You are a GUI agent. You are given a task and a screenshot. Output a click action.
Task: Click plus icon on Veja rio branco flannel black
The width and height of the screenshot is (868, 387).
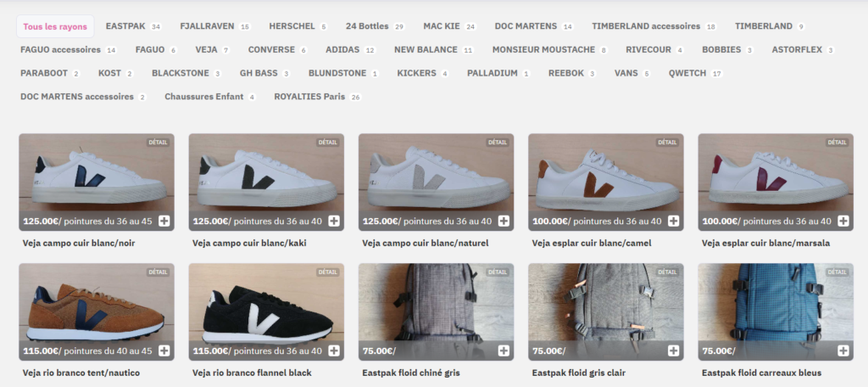coord(334,351)
